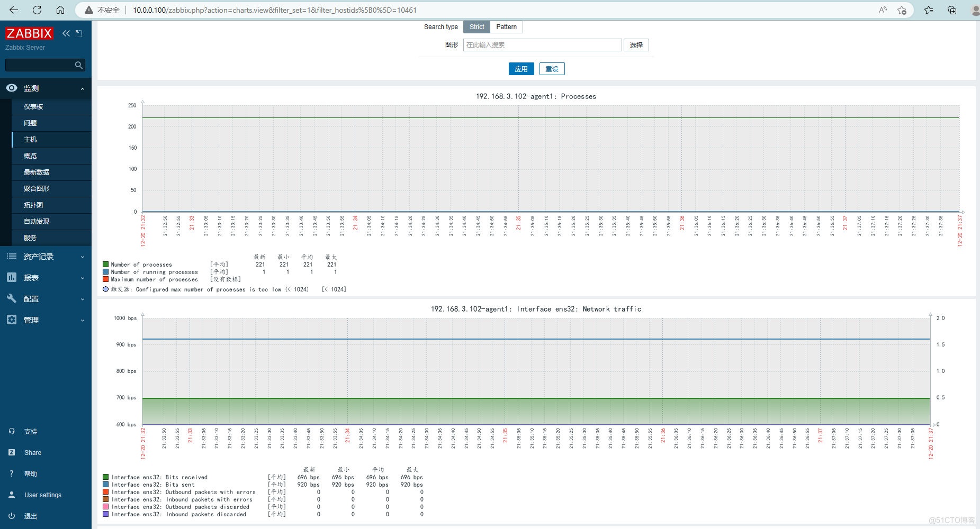Click the Z icon for Share

(12, 452)
